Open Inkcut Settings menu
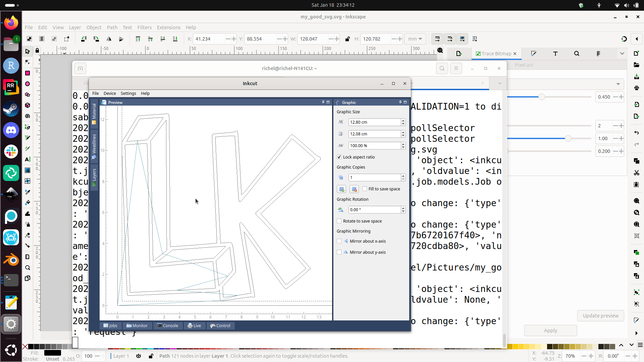Image resolution: width=644 pixels, height=362 pixels. point(128,93)
